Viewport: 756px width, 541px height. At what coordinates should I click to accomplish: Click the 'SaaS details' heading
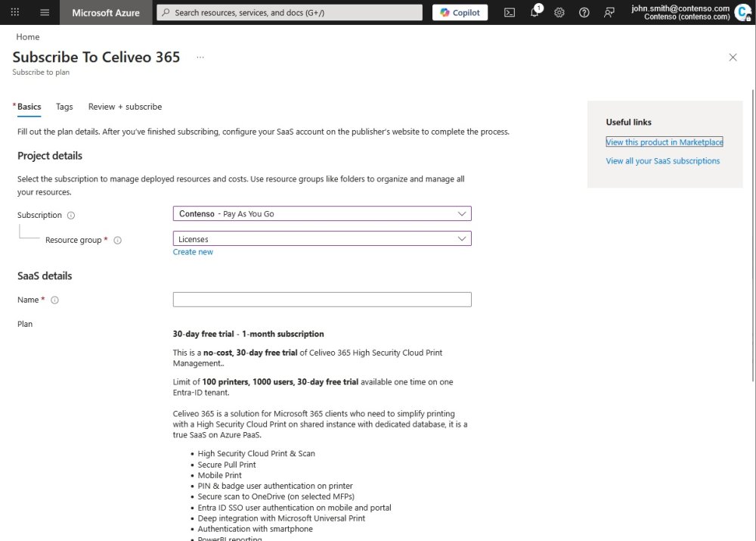[x=45, y=276]
